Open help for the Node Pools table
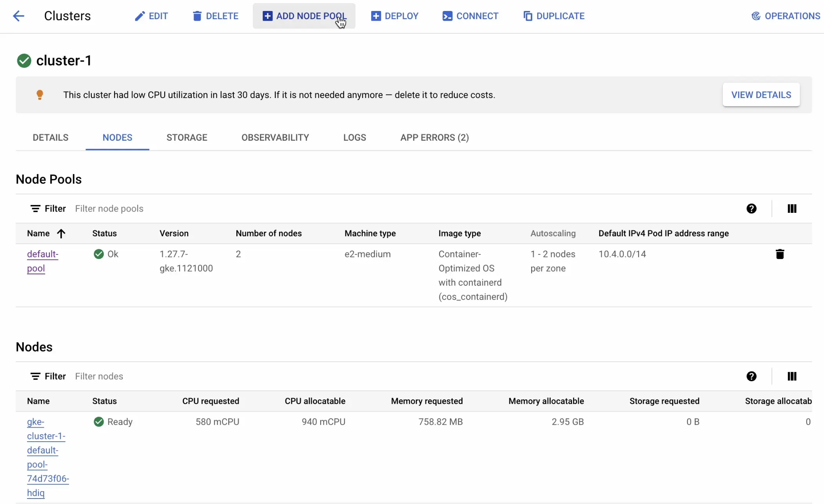The width and height of the screenshot is (824, 504). click(751, 208)
